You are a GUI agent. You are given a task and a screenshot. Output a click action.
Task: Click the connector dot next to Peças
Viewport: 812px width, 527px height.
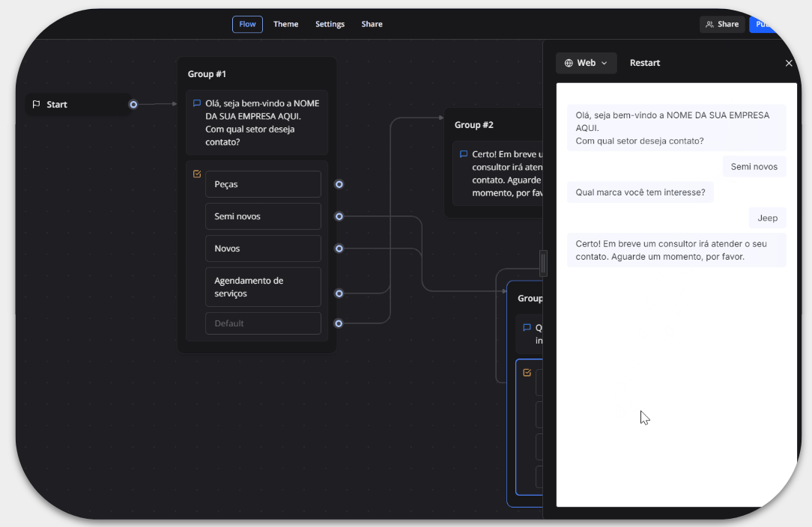click(x=339, y=184)
